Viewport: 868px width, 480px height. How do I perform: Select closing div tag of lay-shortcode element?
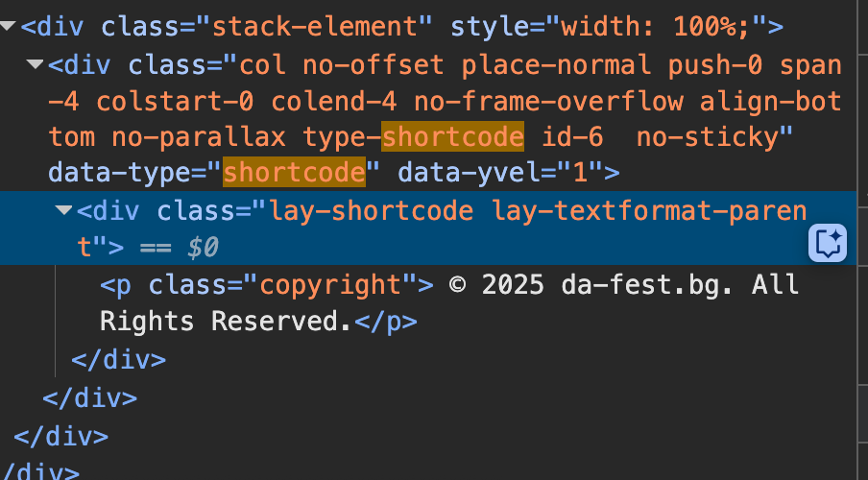point(119,360)
